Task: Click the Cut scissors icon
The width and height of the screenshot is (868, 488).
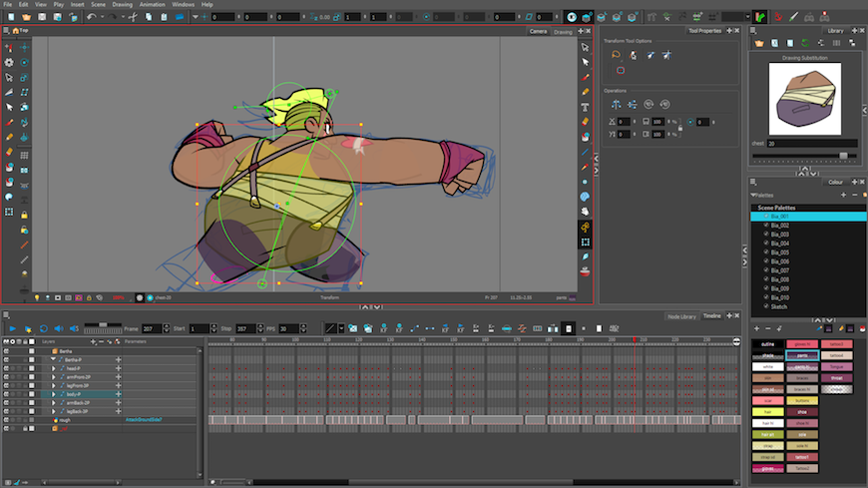Action: pyautogui.click(x=134, y=17)
